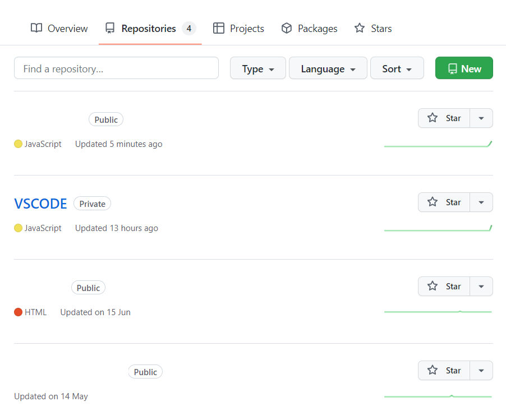Click the Repositories repo icon
This screenshot has width=506, height=420.
click(110, 28)
